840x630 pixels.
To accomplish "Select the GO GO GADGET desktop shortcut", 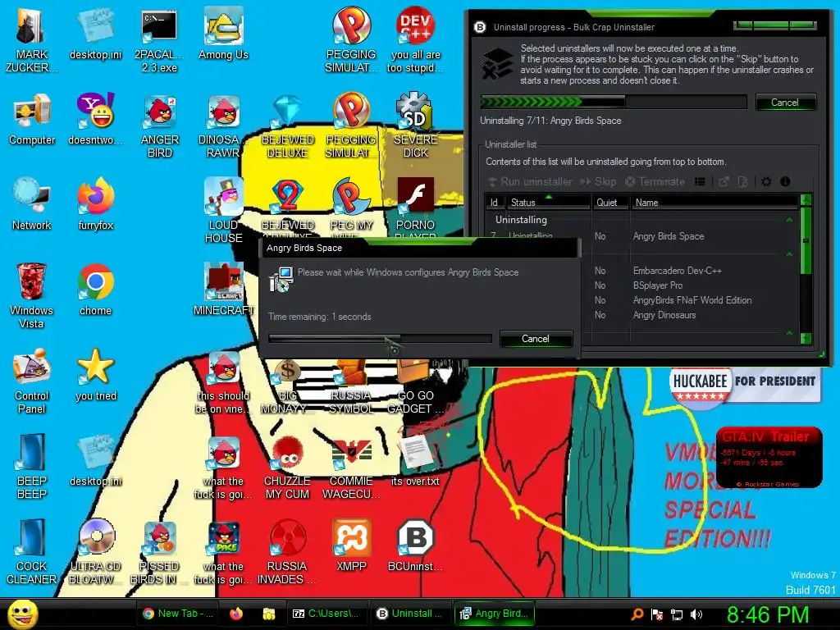I will point(415,386).
